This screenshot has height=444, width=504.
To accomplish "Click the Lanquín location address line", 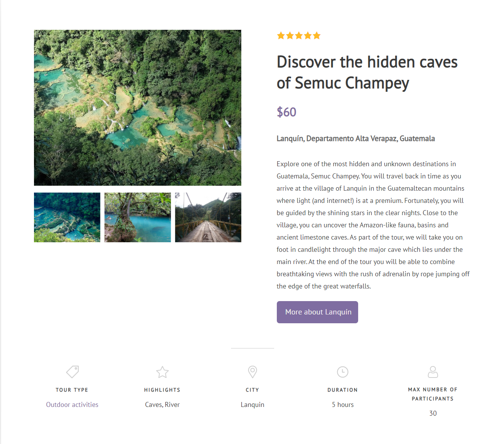I will point(355,139).
